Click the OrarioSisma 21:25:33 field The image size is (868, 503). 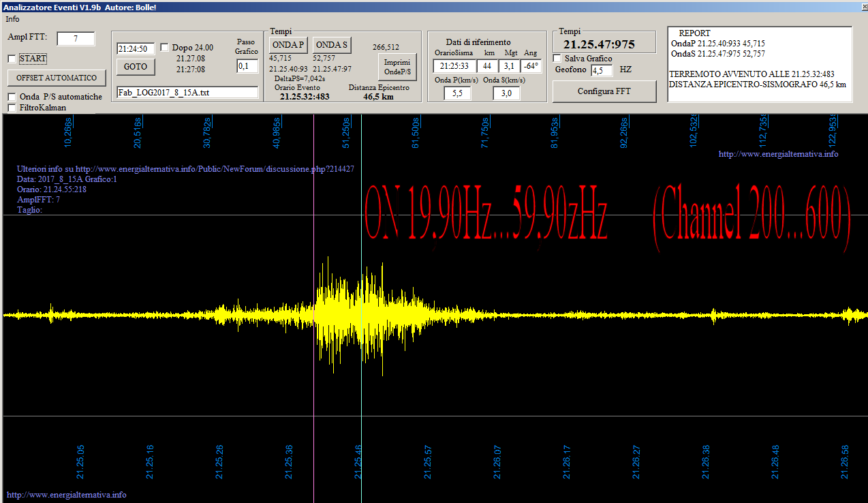tap(453, 66)
